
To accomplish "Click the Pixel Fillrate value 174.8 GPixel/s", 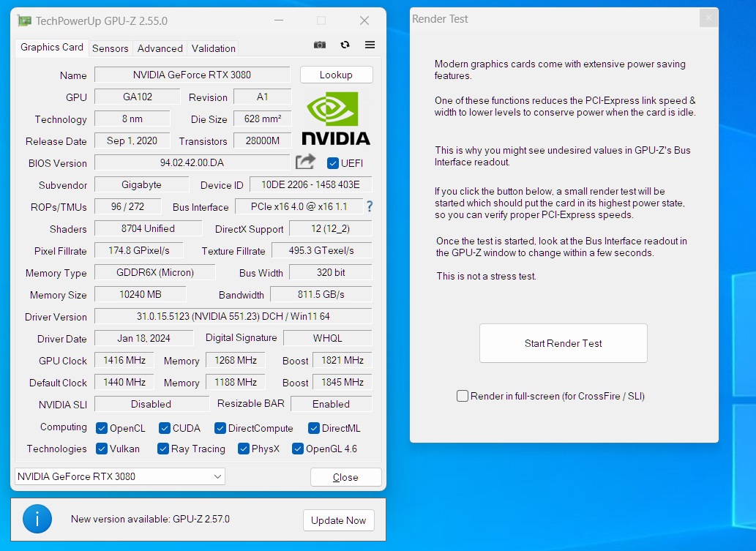I will pyautogui.click(x=139, y=250).
